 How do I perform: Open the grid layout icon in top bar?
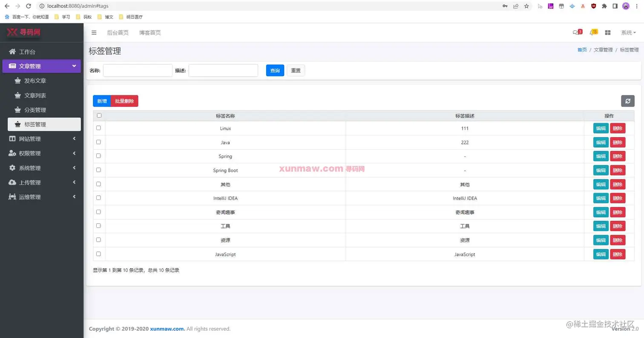click(608, 32)
